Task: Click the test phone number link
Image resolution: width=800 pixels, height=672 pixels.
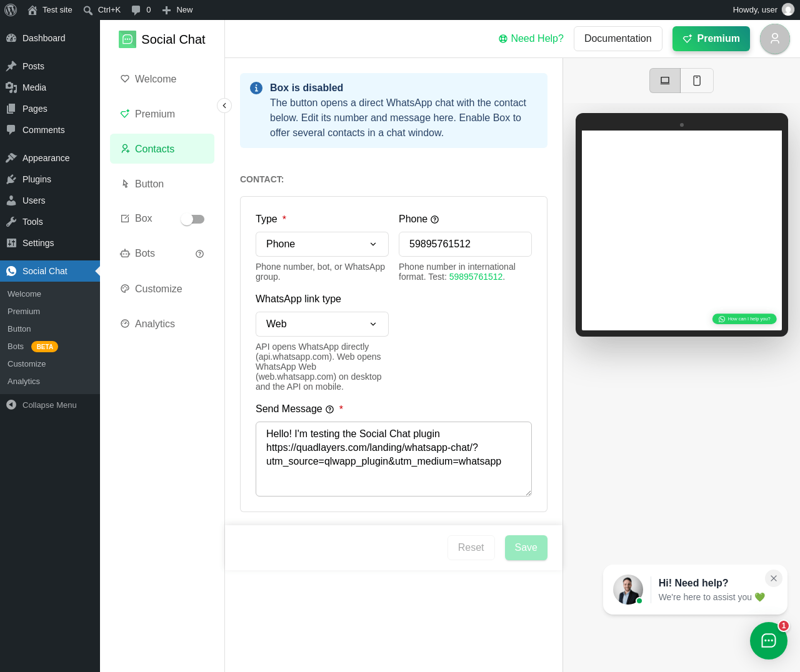Action: pos(476,277)
